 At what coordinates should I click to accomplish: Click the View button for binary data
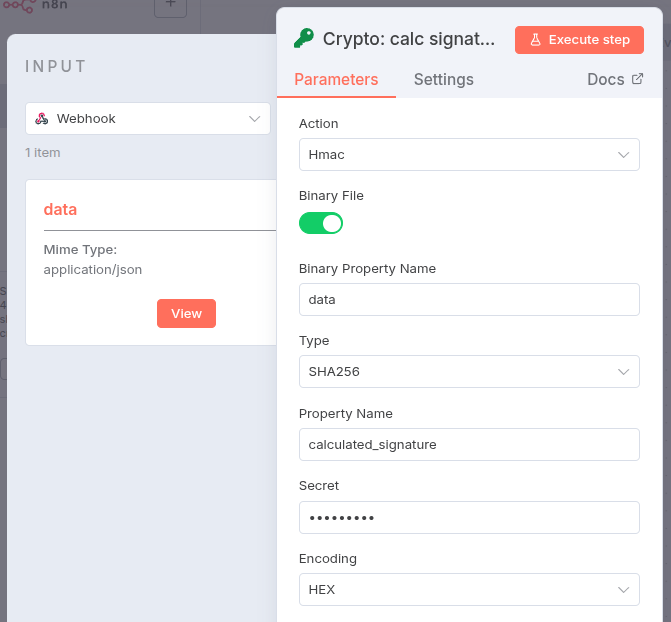tap(186, 313)
